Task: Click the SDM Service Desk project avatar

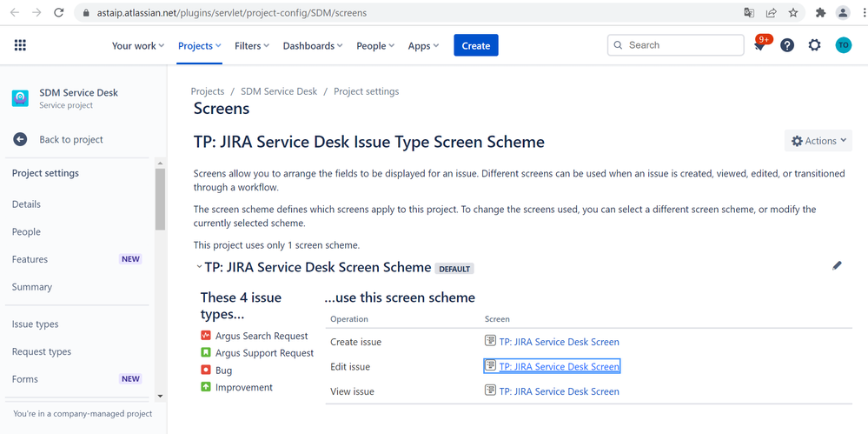Action: point(21,98)
